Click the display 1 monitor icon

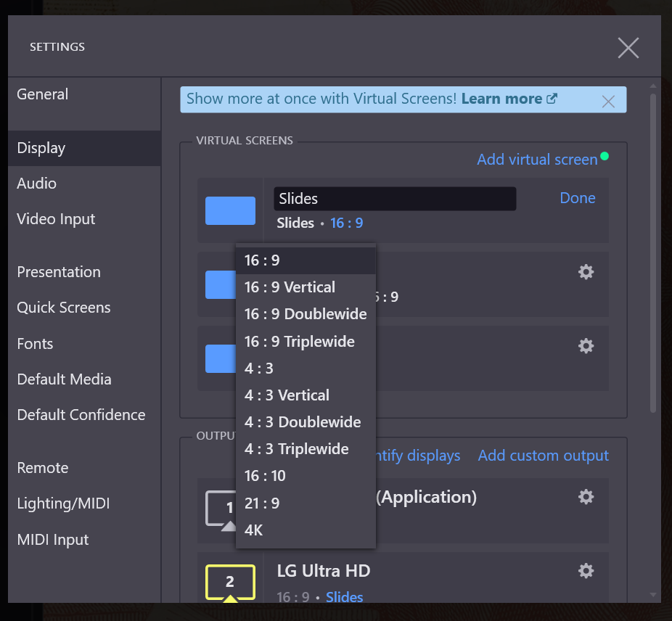point(221,510)
